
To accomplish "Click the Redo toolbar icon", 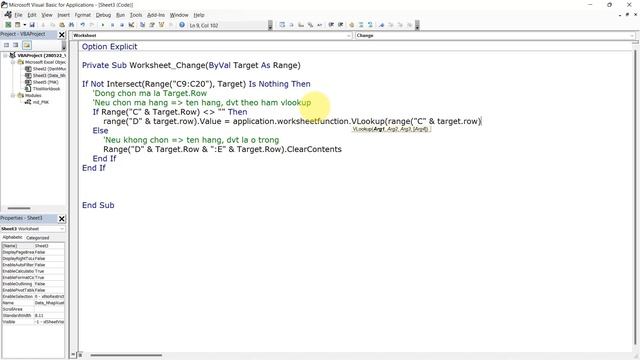I will [92, 25].
